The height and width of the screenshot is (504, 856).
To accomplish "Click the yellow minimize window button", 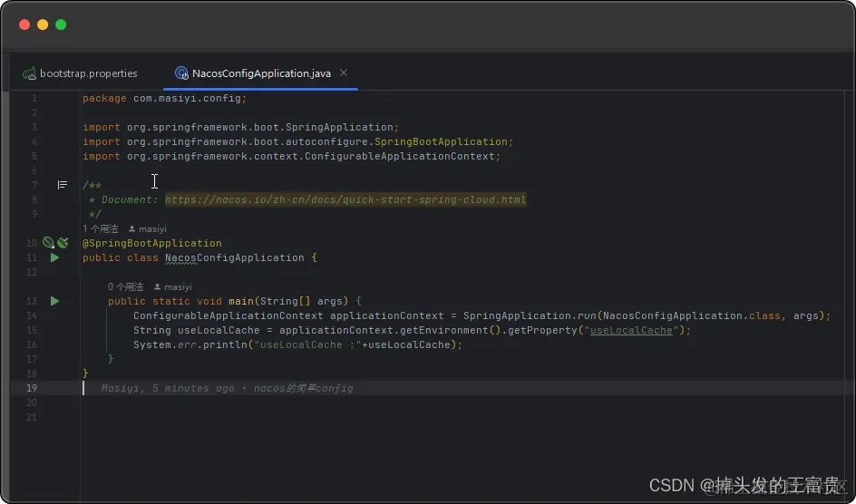I will pyautogui.click(x=43, y=24).
